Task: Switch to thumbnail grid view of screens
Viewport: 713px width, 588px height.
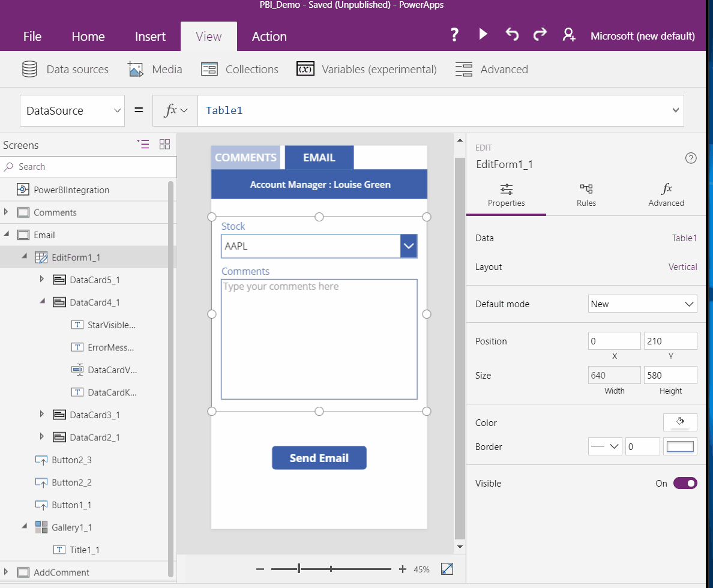Action: coord(164,144)
